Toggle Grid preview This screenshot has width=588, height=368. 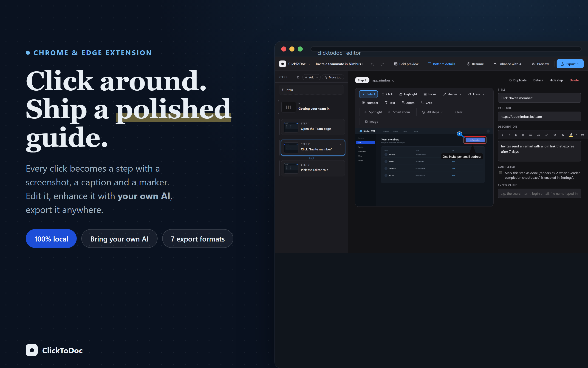click(x=406, y=64)
